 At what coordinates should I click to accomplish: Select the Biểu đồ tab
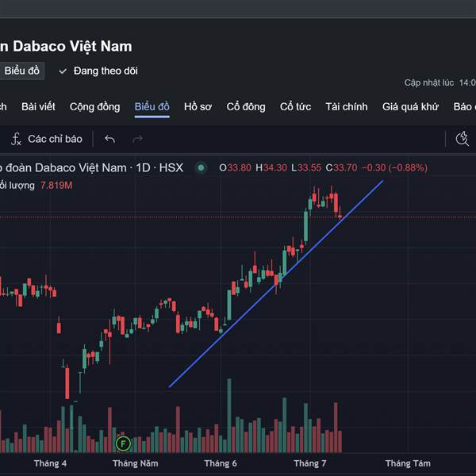click(152, 107)
